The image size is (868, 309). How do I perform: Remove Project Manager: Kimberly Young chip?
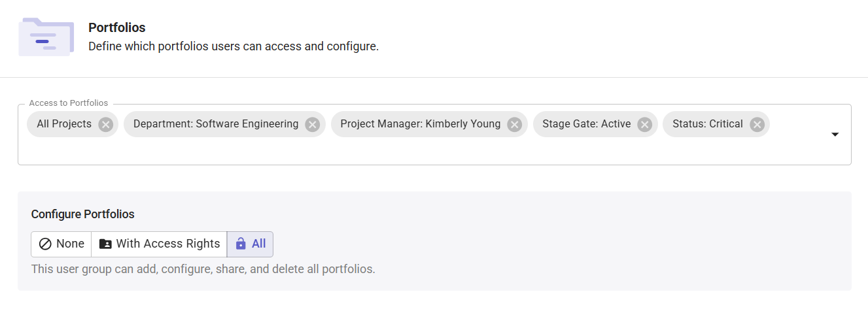[514, 124]
